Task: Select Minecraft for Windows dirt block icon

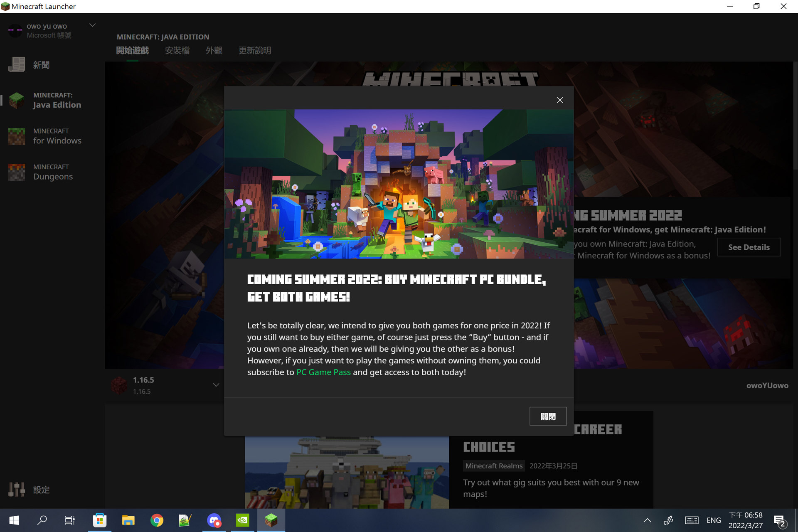Action: point(17,136)
